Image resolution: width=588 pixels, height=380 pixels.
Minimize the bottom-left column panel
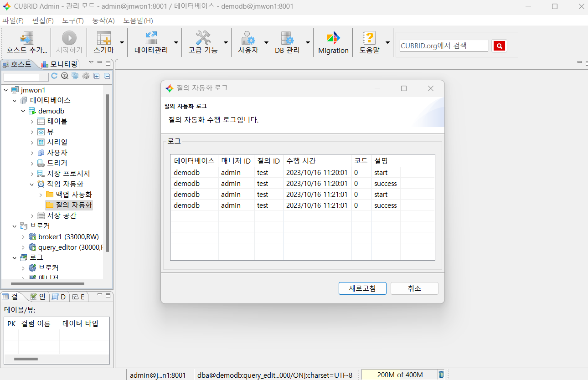click(100, 295)
